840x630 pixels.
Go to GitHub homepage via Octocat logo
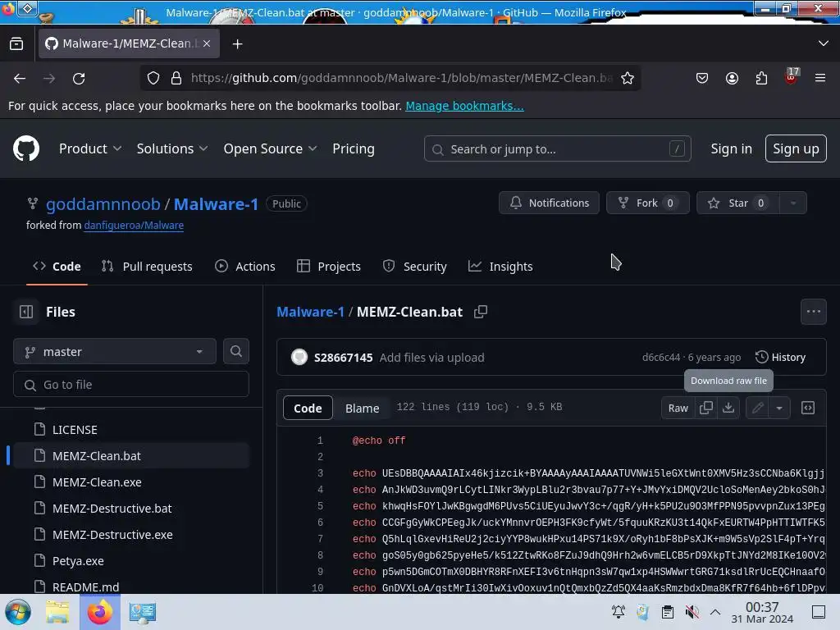click(26, 148)
